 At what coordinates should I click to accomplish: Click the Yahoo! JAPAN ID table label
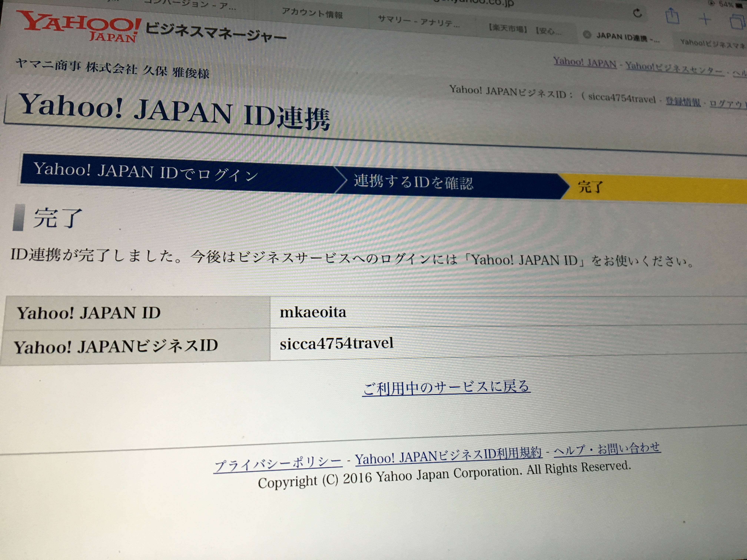pyautogui.click(x=89, y=313)
